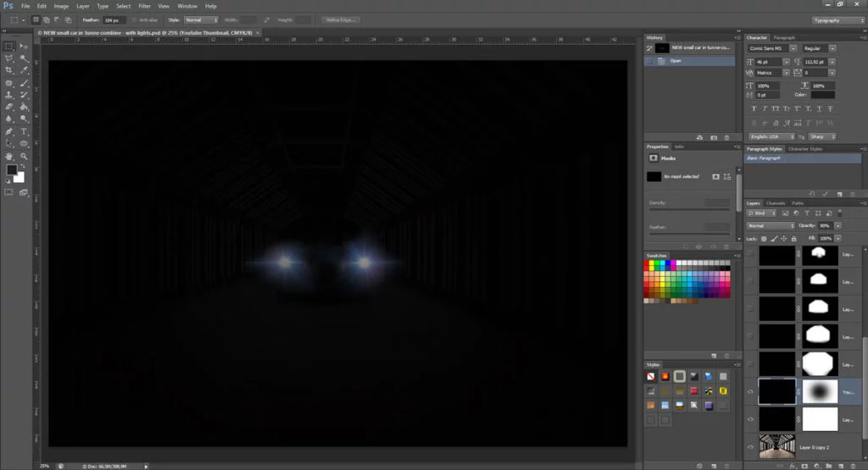Select the Pen tool
The image size is (868, 470).
[8, 132]
